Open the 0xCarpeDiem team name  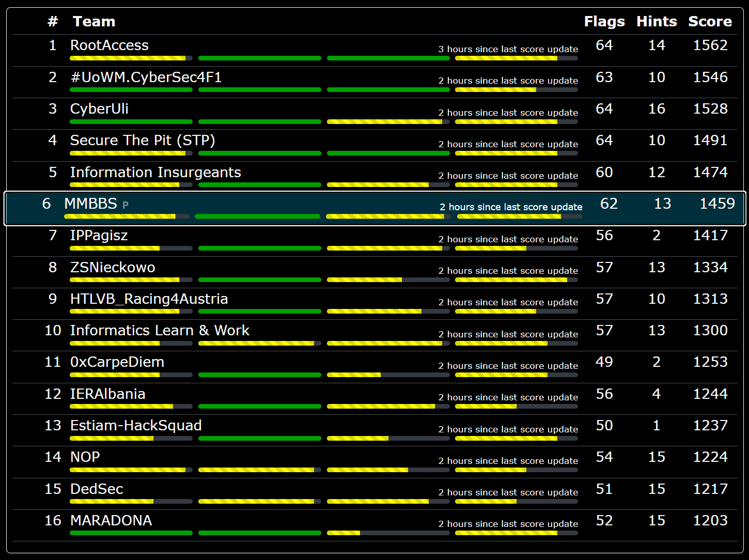click(117, 362)
